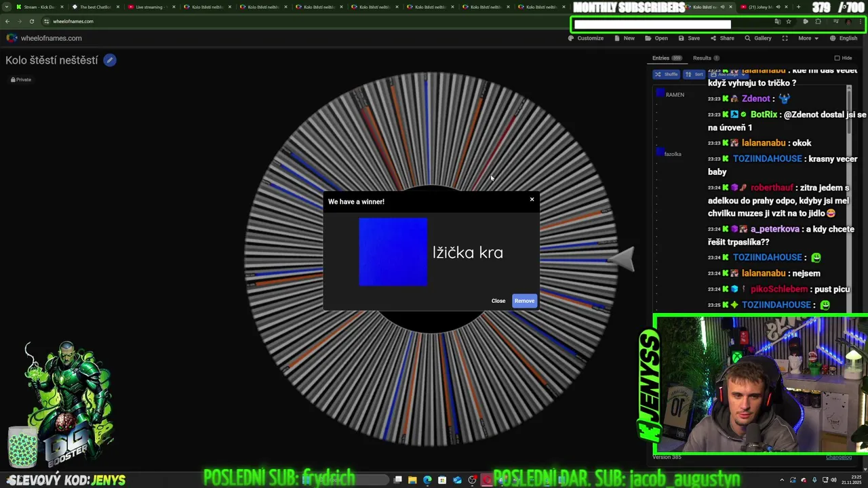The height and width of the screenshot is (488, 868).
Task: Remove the winning entry
Action: pyautogui.click(x=524, y=301)
